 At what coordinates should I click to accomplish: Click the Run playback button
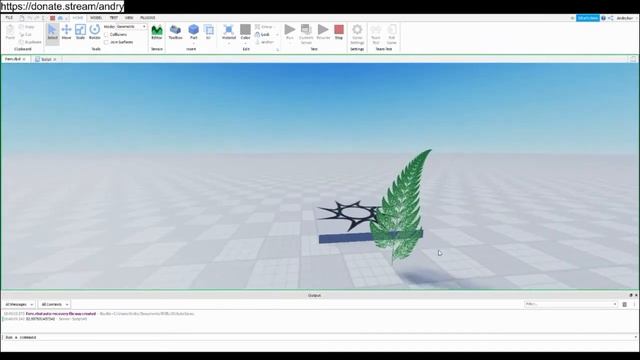pyautogui.click(x=290, y=31)
